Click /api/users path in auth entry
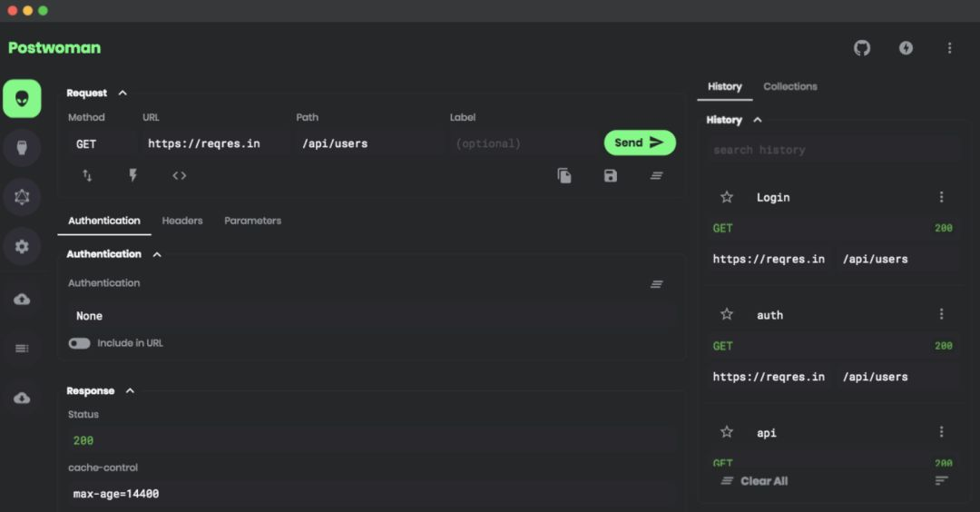Viewport: 980px width, 512px height. click(x=875, y=377)
